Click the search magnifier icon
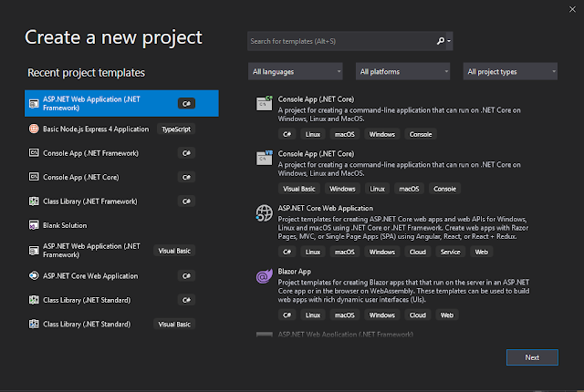The height and width of the screenshot is (392, 584). [442, 41]
